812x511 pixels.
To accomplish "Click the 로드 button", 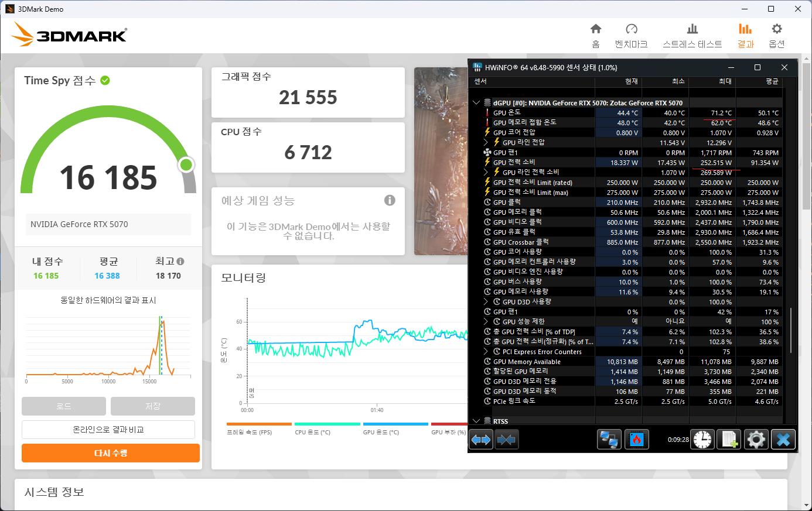I will (x=64, y=406).
